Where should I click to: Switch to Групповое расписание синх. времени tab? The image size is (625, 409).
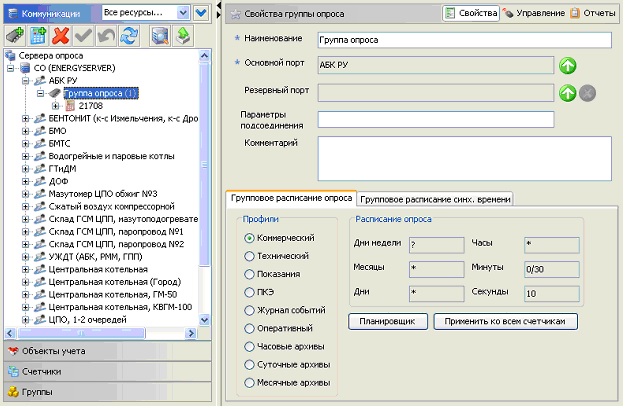[x=435, y=198]
